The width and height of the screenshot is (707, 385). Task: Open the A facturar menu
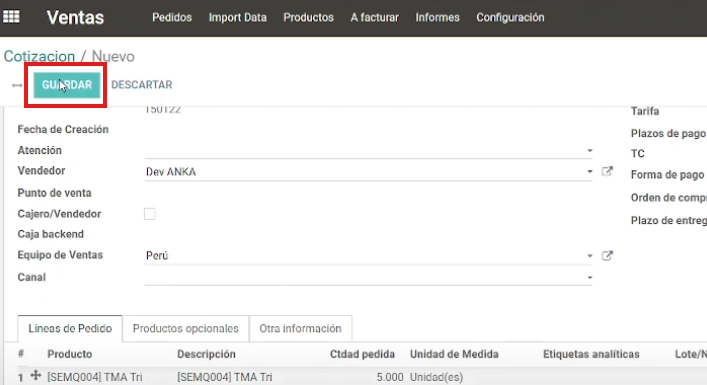375,18
